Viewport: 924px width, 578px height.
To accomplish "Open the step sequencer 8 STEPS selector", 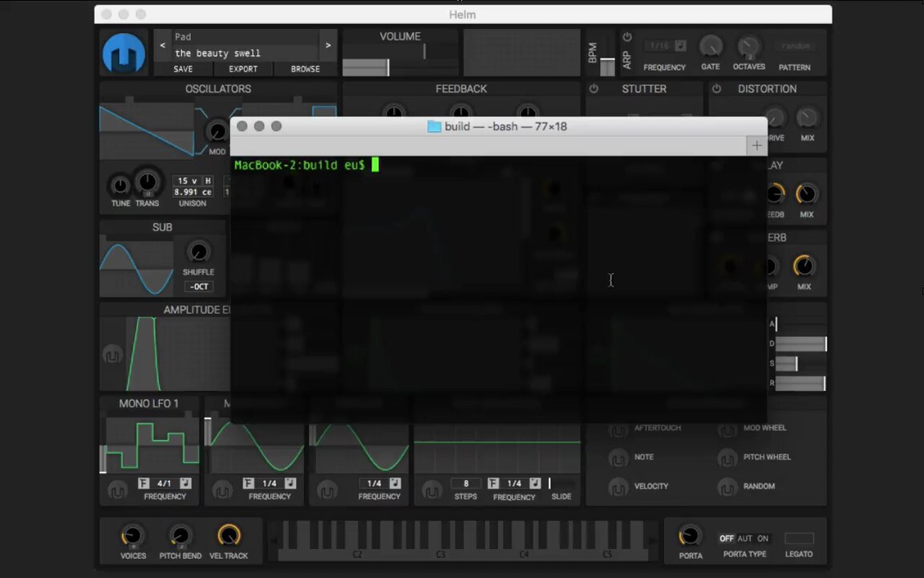I will point(465,483).
